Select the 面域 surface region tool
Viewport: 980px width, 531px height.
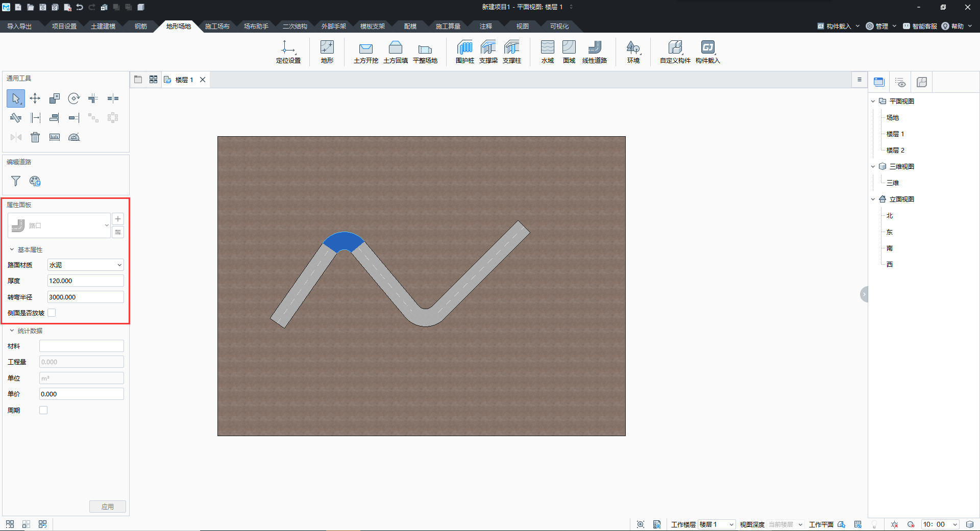569,52
